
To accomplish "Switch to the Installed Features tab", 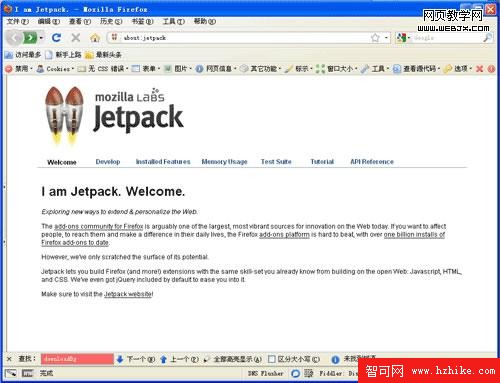I will coord(163,162).
